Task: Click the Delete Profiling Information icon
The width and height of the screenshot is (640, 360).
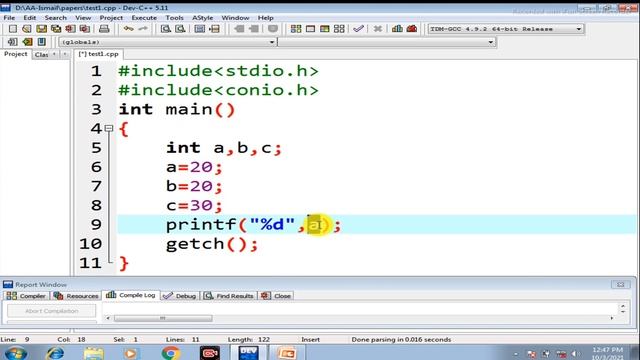Action: coord(412,29)
